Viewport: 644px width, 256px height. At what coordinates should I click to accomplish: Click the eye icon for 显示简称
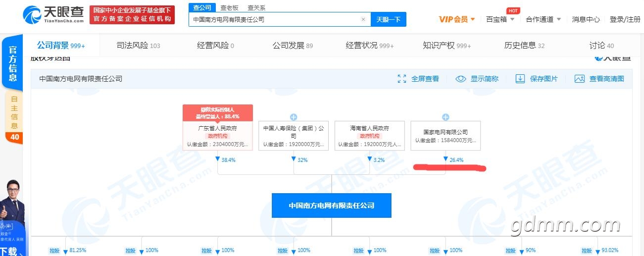[x=461, y=79]
